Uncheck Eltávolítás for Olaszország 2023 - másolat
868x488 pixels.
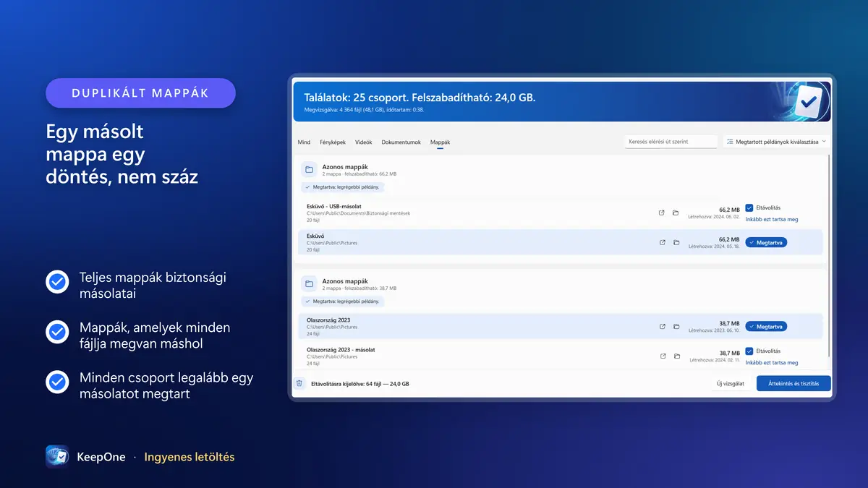click(749, 351)
